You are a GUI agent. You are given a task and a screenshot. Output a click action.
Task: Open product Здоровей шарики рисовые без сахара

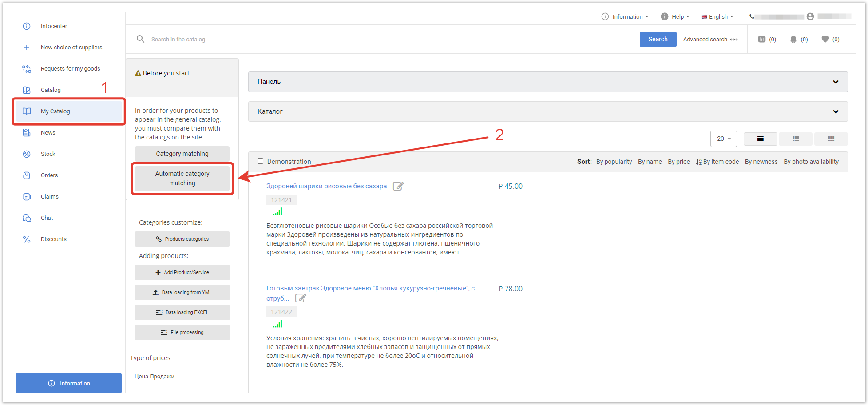coord(326,187)
